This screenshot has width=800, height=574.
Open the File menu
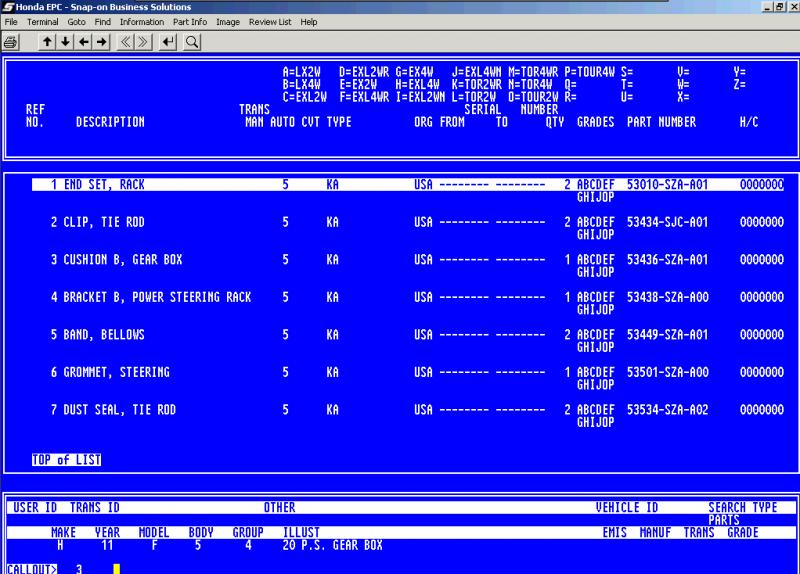pyautogui.click(x=11, y=22)
